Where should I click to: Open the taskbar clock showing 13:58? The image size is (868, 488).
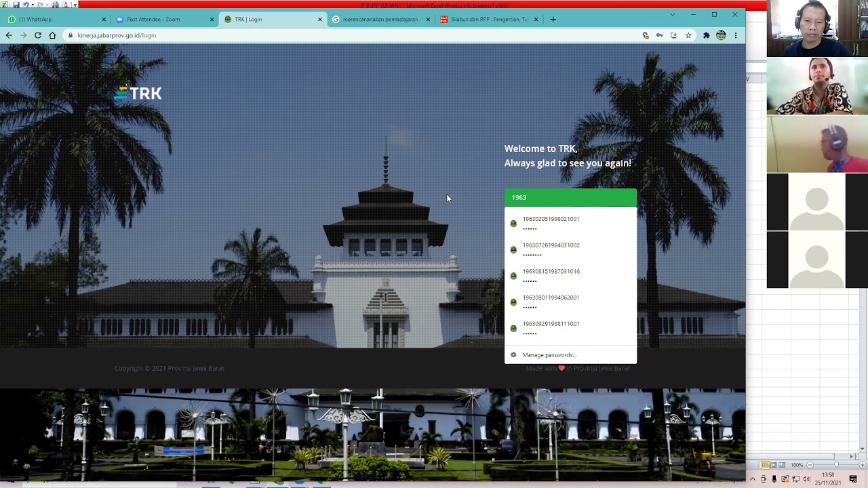(828, 479)
